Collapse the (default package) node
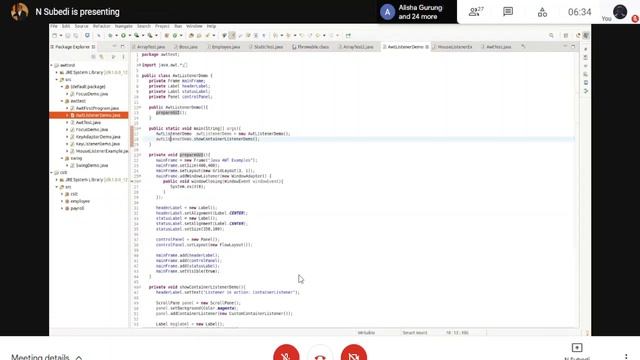The image size is (640, 360). [x=62, y=87]
